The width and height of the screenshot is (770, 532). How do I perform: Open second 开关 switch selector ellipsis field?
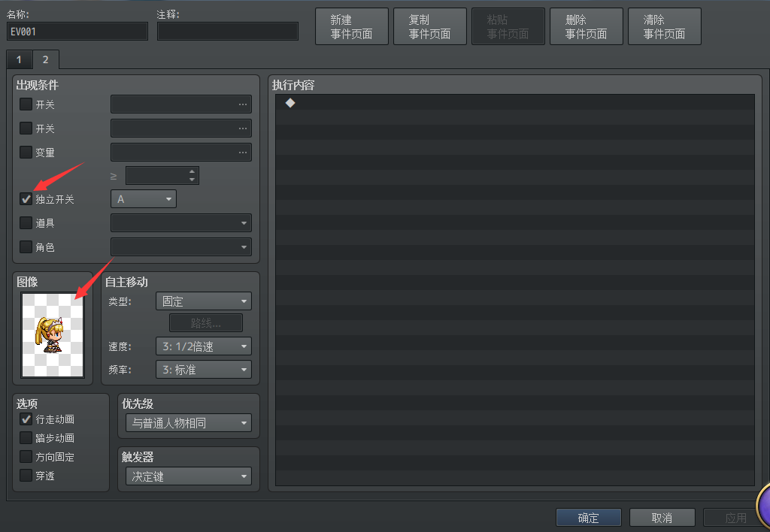click(x=181, y=128)
